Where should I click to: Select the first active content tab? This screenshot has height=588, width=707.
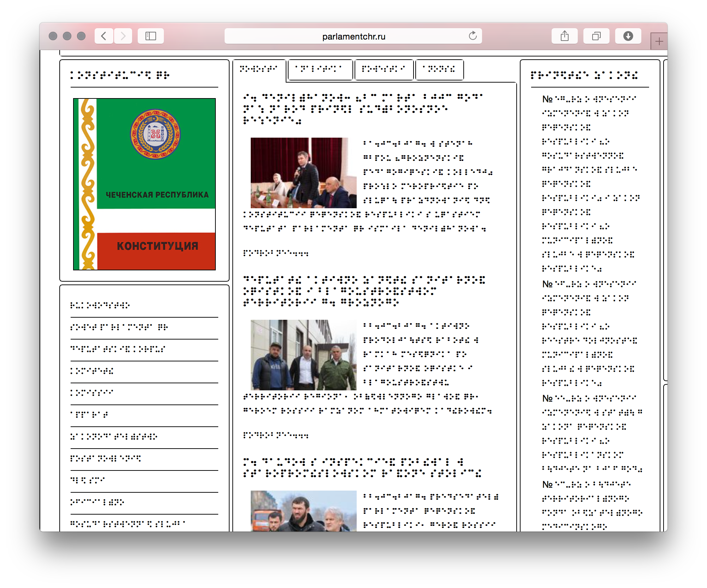pos(259,69)
